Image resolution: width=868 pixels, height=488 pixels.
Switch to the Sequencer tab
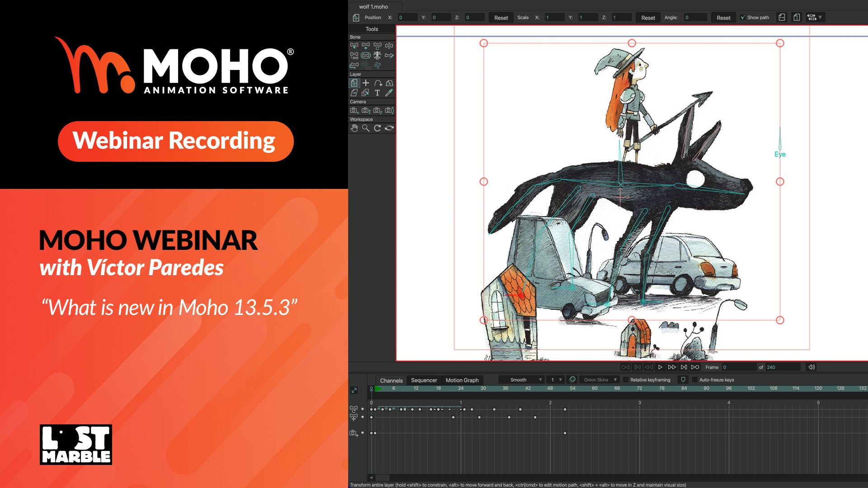(424, 380)
